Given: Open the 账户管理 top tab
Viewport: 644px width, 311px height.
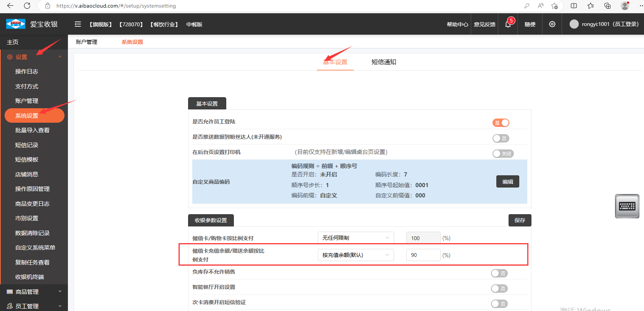Looking at the screenshot, I should tap(87, 42).
